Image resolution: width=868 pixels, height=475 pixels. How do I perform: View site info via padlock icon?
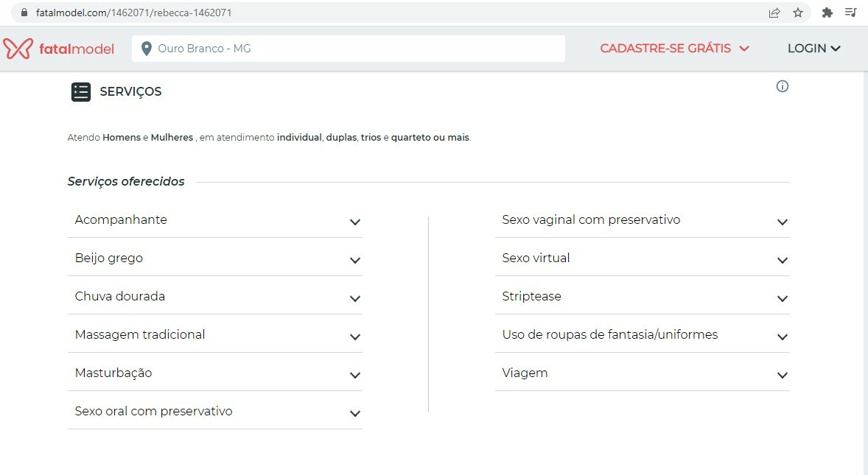tap(24, 13)
